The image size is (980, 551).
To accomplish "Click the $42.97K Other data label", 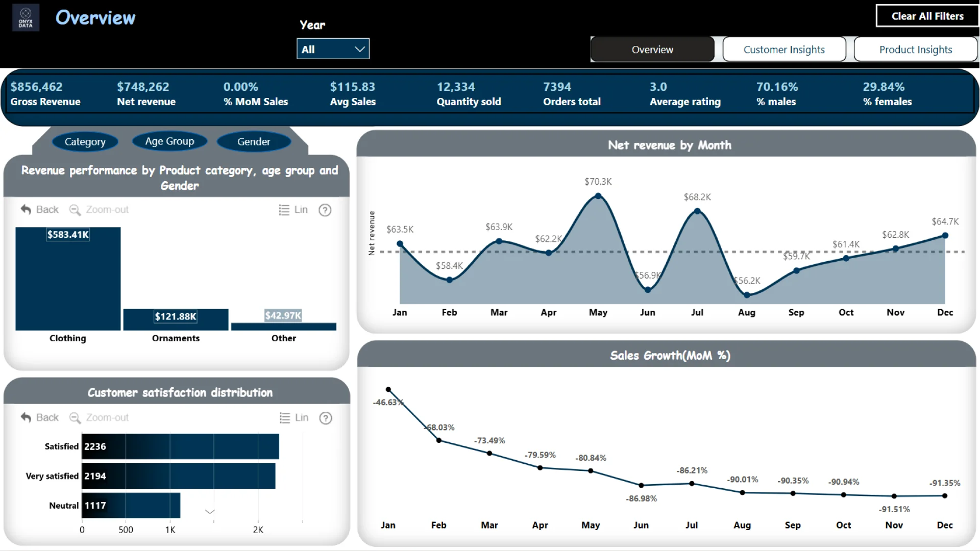I will tap(283, 315).
